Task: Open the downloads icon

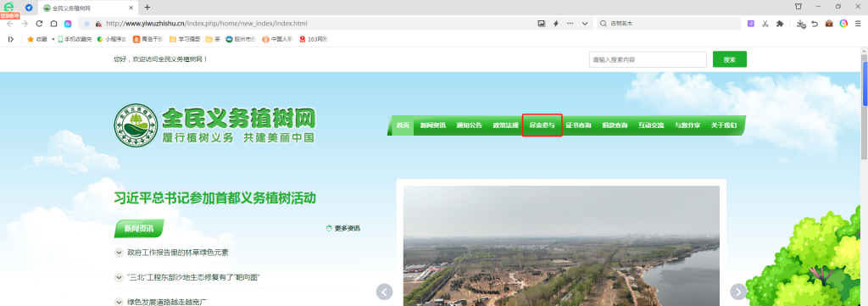Action: point(800,24)
